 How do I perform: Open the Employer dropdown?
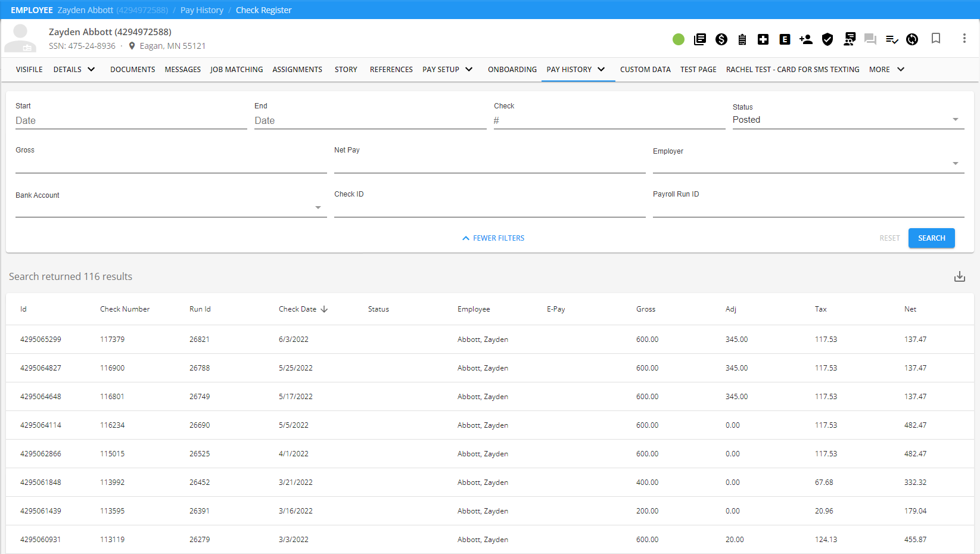click(808, 163)
